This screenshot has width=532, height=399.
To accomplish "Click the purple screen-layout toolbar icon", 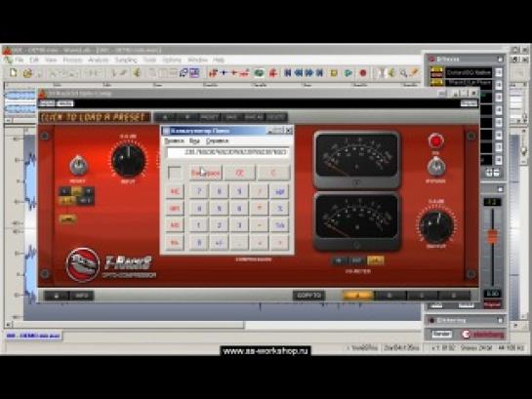I will 194,72.
